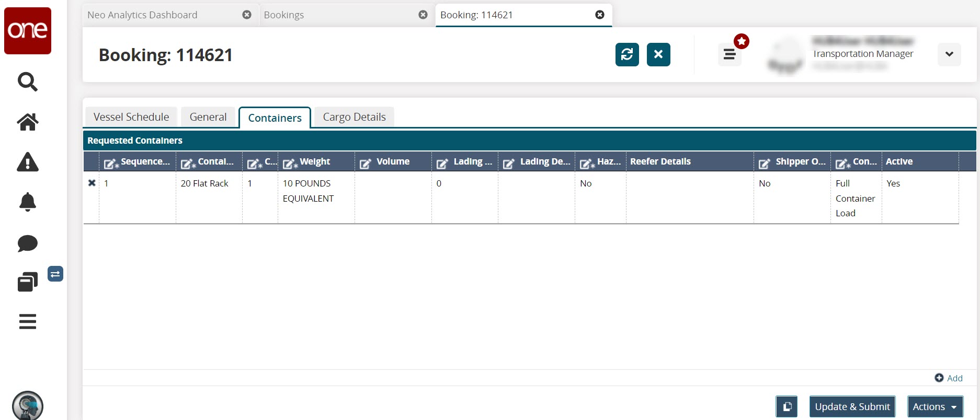
Task: Expand the user profile dropdown chevron
Action: [949, 54]
